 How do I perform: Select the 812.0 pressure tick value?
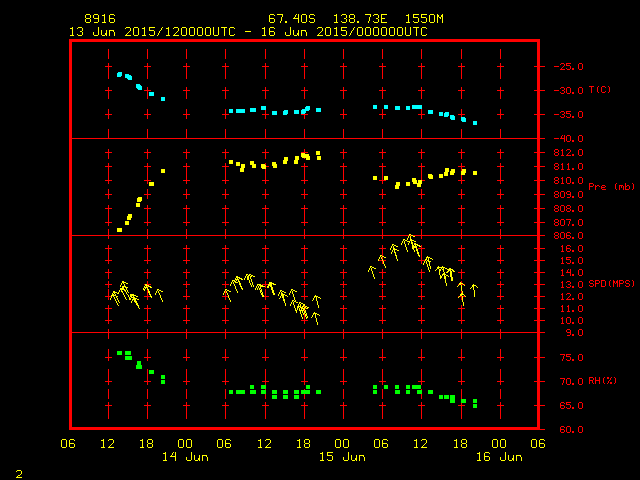[565, 152]
